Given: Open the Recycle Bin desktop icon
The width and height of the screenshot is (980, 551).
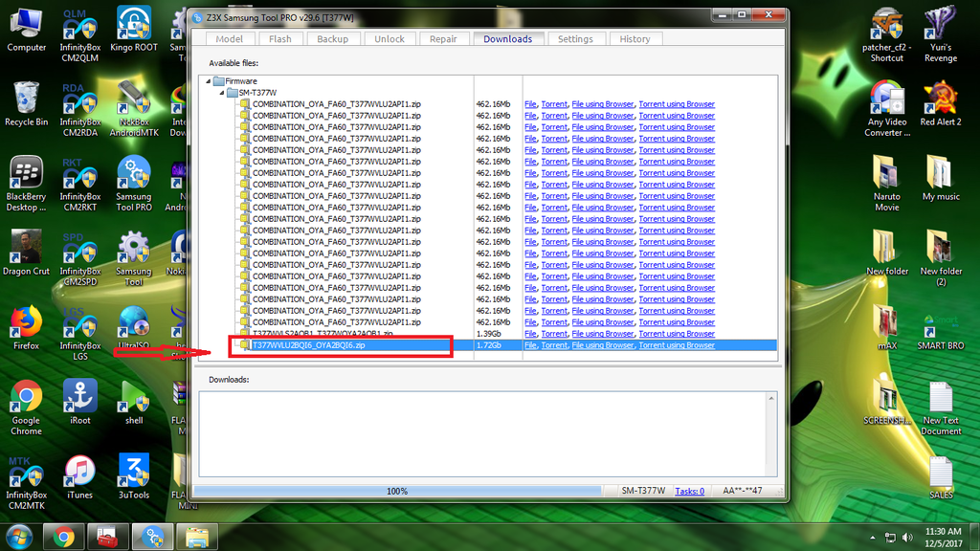Looking at the screenshot, I should coord(26,103).
